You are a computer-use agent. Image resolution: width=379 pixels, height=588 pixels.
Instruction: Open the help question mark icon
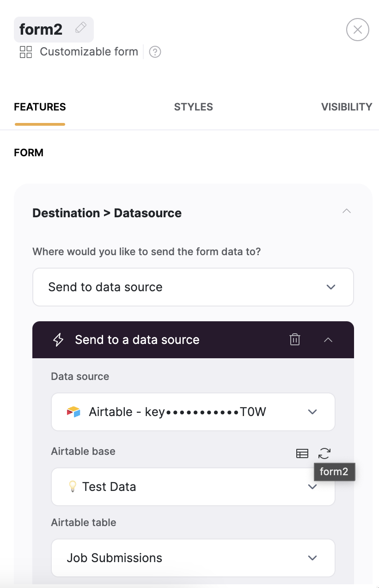(x=155, y=52)
